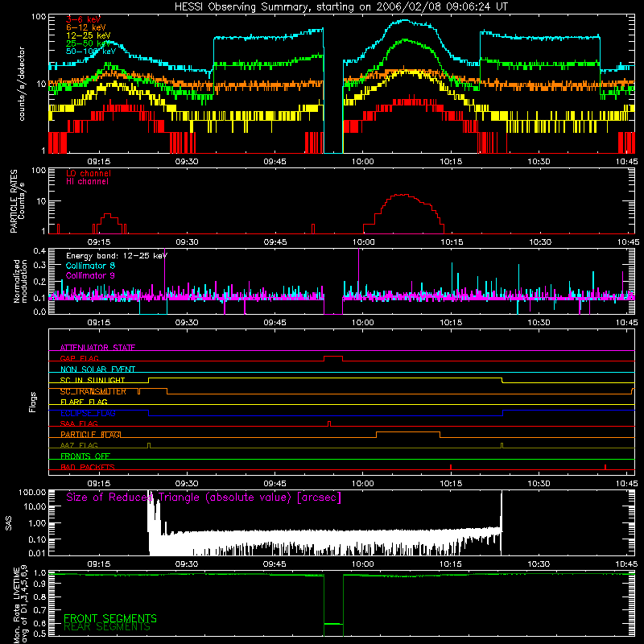Click the 09:30 tick label under the flags panel

pyautogui.click(x=187, y=484)
